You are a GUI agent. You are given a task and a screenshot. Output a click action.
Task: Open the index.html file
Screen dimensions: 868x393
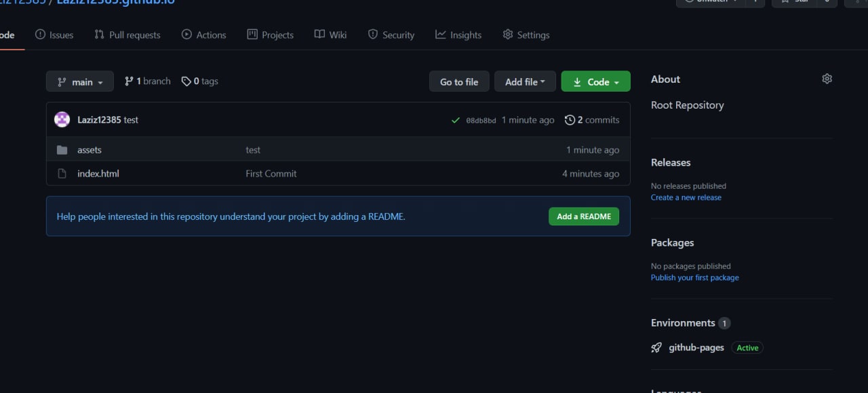click(98, 173)
